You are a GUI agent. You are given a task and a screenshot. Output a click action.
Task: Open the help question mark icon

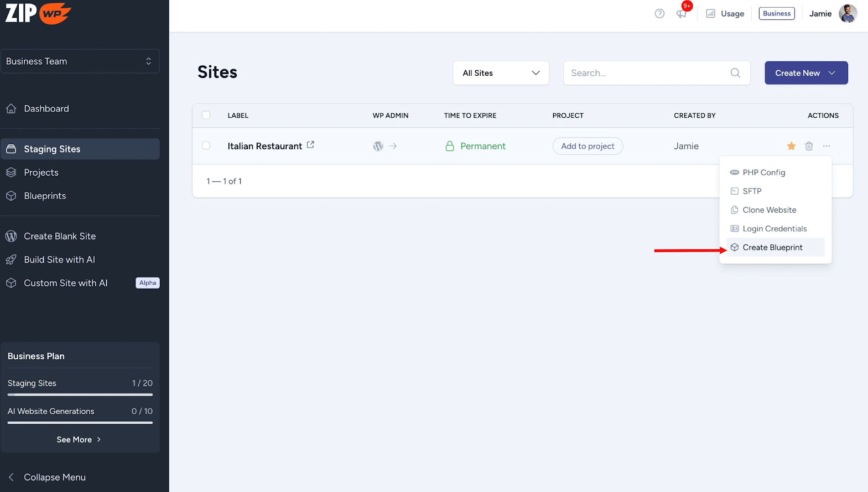pos(659,14)
